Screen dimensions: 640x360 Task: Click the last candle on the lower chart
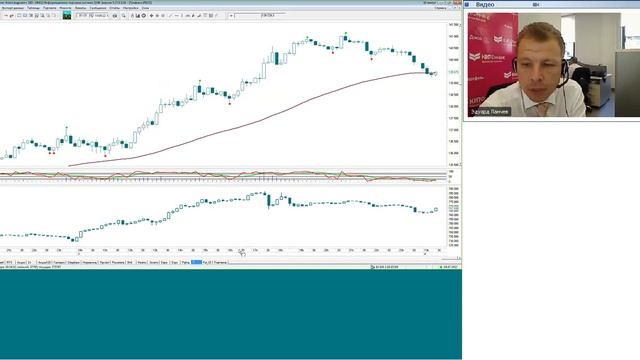coord(436,209)
